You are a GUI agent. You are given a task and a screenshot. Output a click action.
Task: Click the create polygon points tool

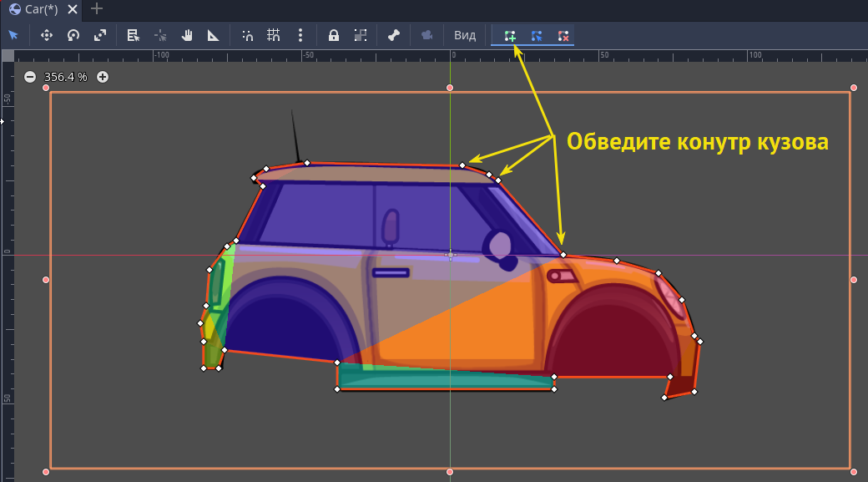[510, 36]
